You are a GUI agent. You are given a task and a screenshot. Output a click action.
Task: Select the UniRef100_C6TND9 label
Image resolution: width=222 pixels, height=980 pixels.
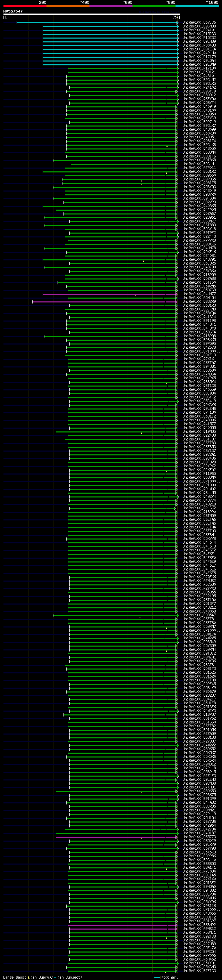pos(199,516)
